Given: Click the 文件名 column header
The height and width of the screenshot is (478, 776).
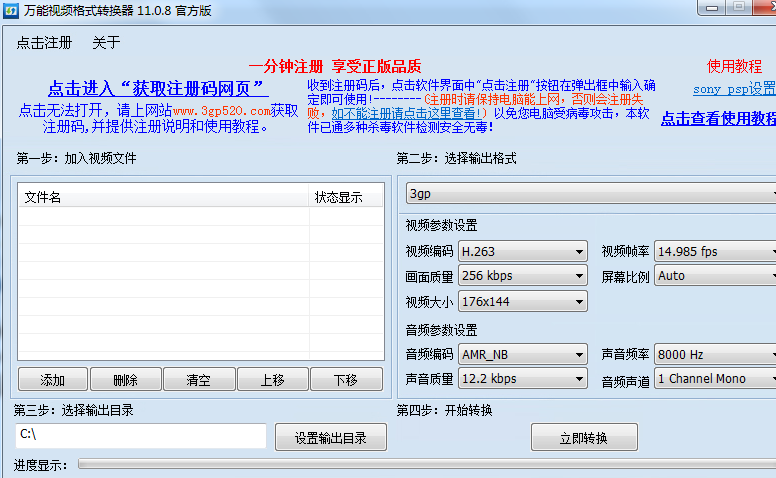Looking at the screenshot, I should coord(163,197).
